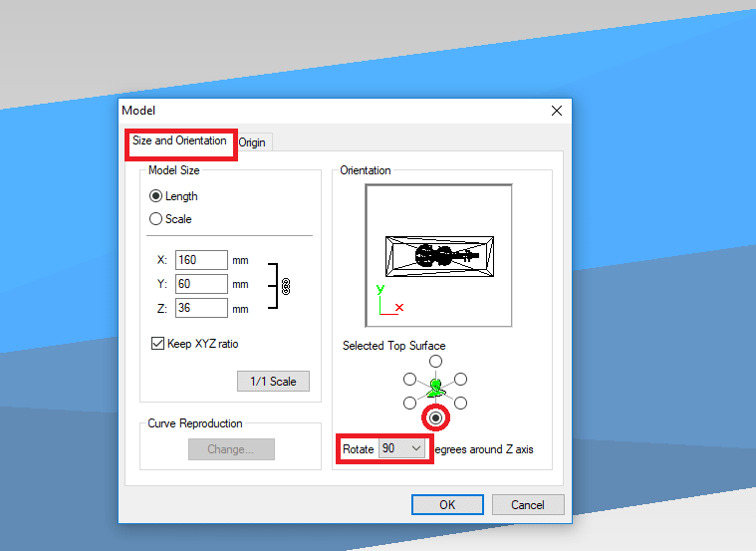Click the green model icon in surface selector
Screen dimensions: 756x551
[x=435, y=389]
